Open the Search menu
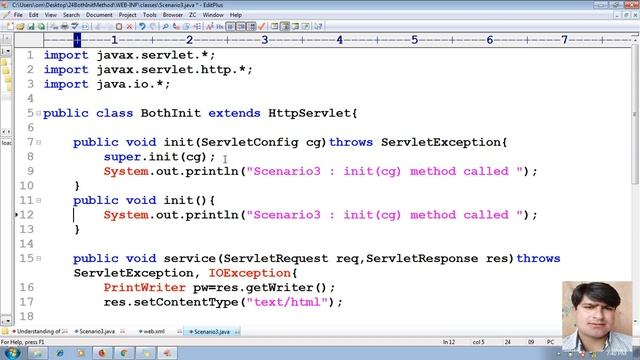The image size is (640, 360). click(x=71, y=15)
